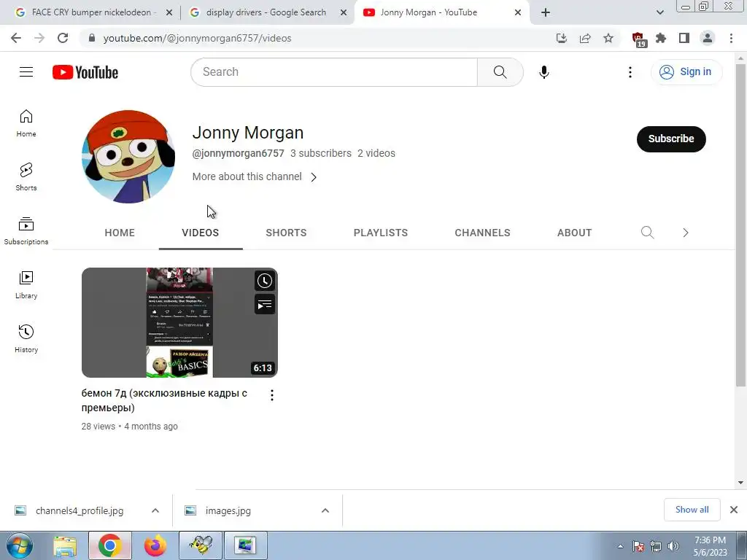The height and width of the screenshot is (560, 747).
Task: Open the Chrome extensions puzzle icon
Action: click(661, 38)
